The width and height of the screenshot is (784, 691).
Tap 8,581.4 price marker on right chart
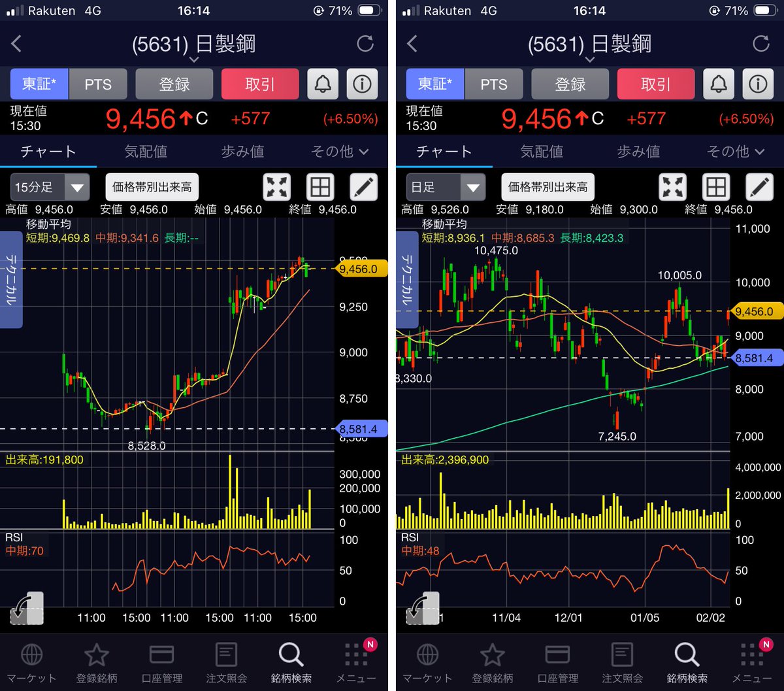pos(758,358)
